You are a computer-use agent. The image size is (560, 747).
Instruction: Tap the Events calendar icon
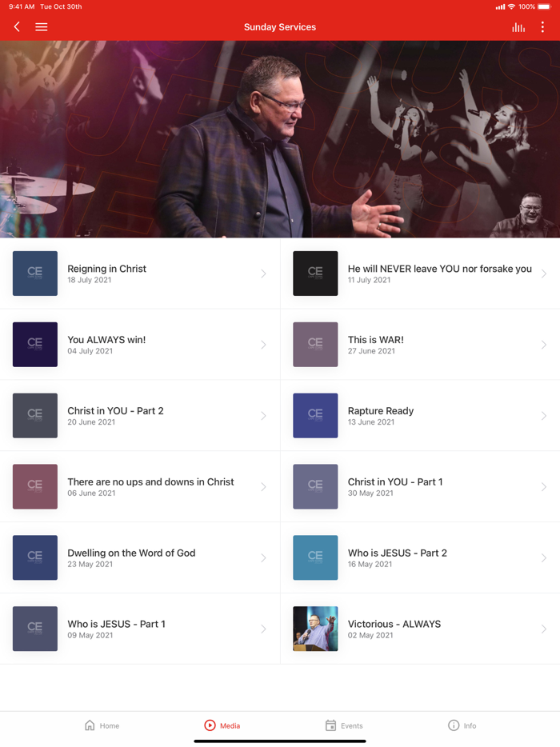[x=330, y=725]
